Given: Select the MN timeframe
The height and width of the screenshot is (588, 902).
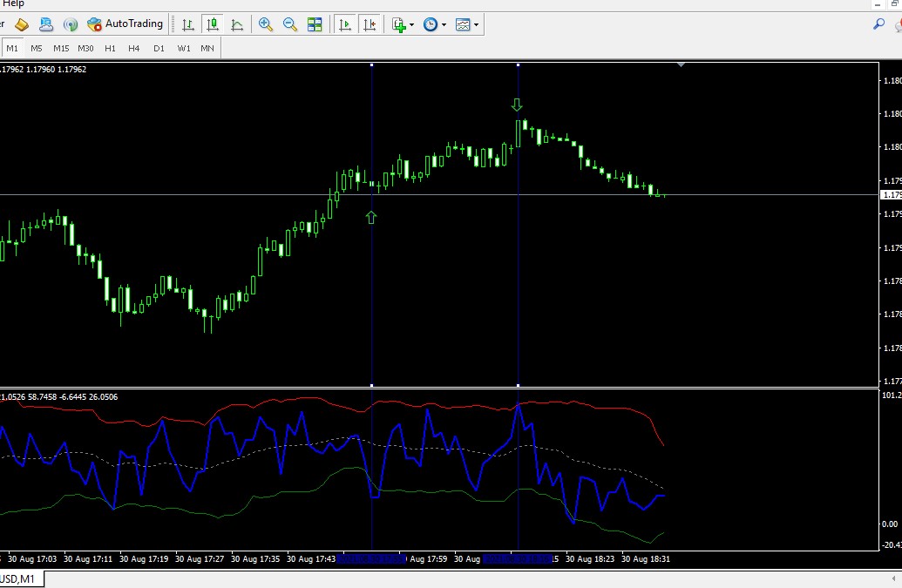Looking at the screenshot, I should point(207,48).
